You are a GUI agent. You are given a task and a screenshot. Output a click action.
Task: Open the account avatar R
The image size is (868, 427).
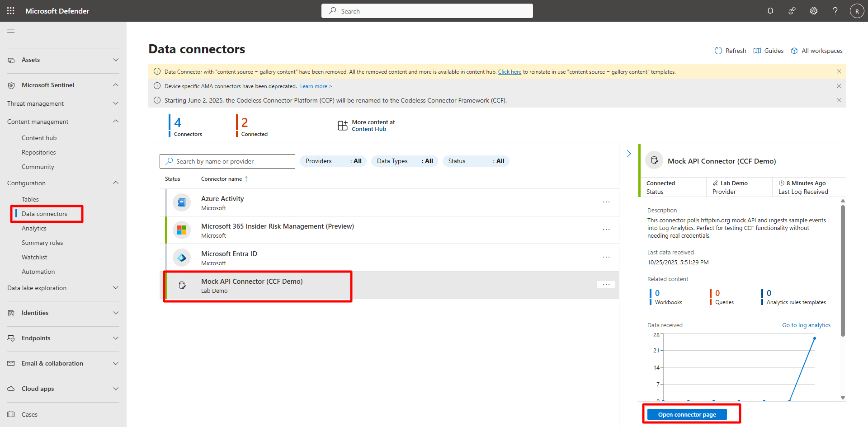pos(857,11)
